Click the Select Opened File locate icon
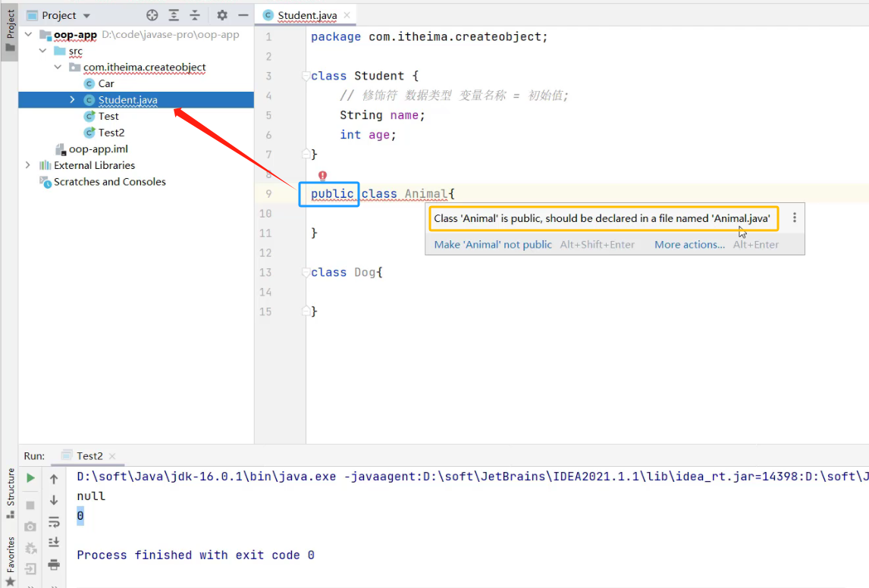Screen dimensions: 869x588 [x=152, y=15]
